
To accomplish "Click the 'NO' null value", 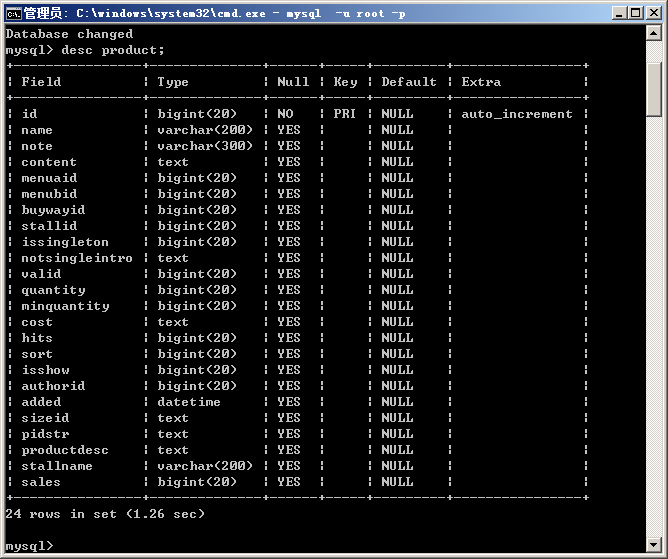I will click(285, 114).
